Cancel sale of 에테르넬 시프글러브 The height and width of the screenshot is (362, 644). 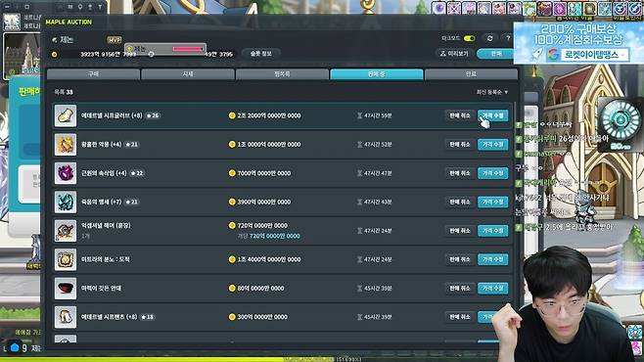pyautogui.click(x=460, y=115)
